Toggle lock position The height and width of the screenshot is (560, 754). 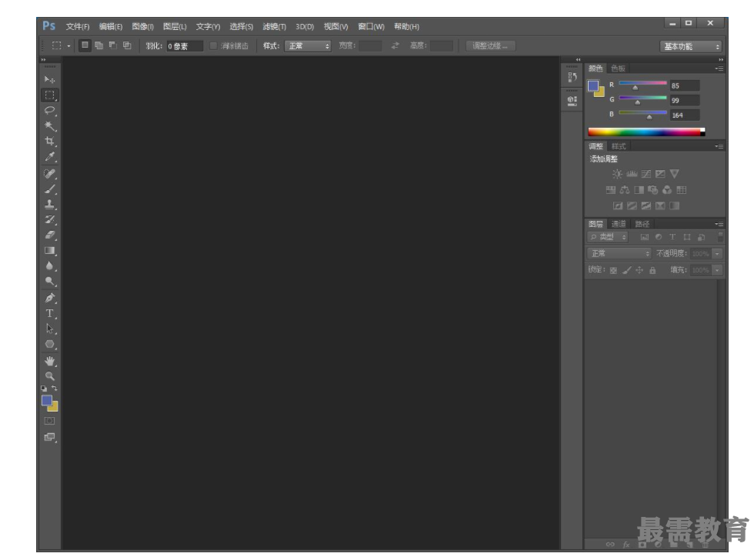[639, 271]
